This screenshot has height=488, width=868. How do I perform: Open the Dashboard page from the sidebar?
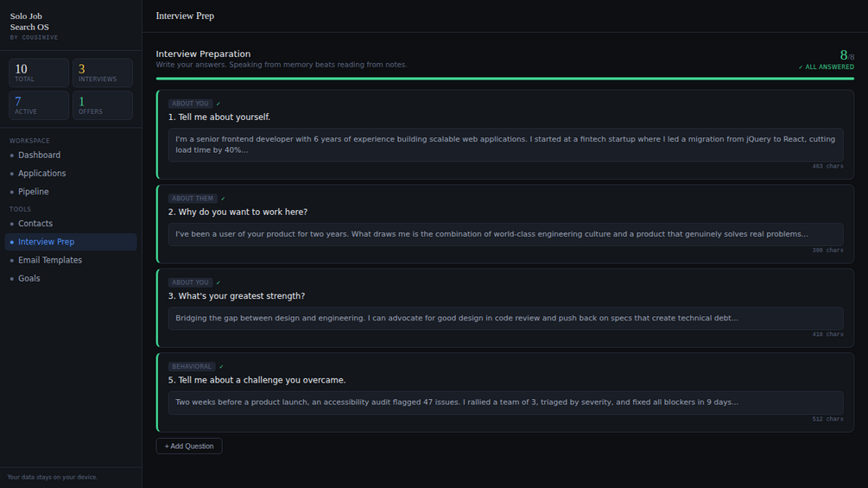coord(39,155)
